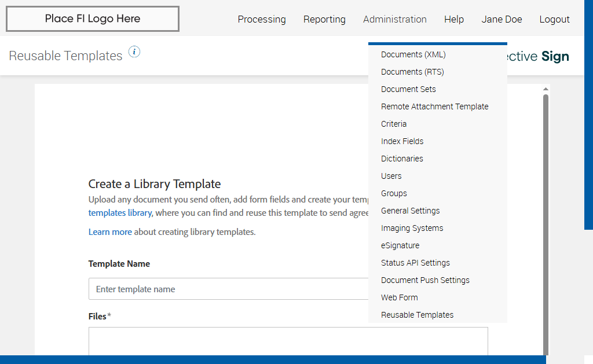The image size is (593, 364).
Task: Click the Logout link
Action: (x=554, y=20)
